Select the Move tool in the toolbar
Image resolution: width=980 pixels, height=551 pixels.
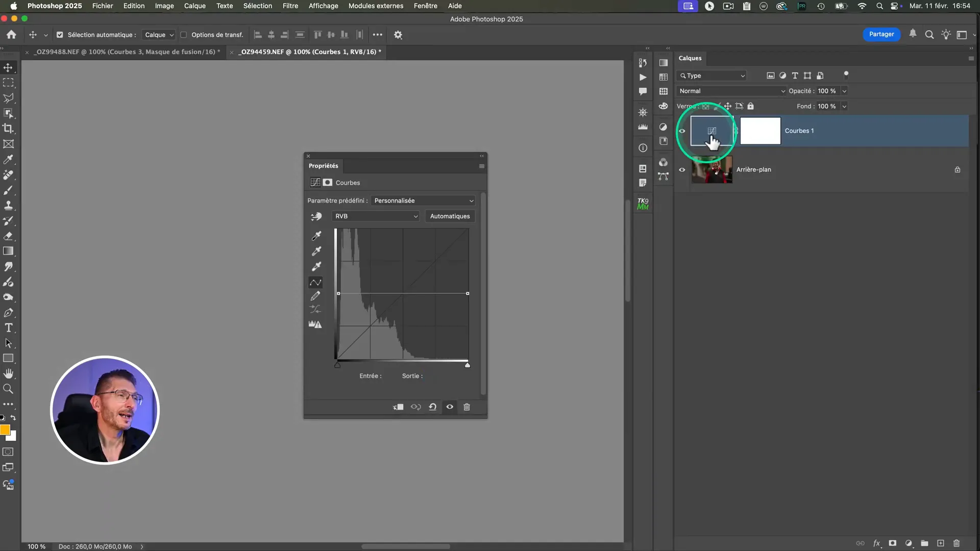(x=8, y=67)
